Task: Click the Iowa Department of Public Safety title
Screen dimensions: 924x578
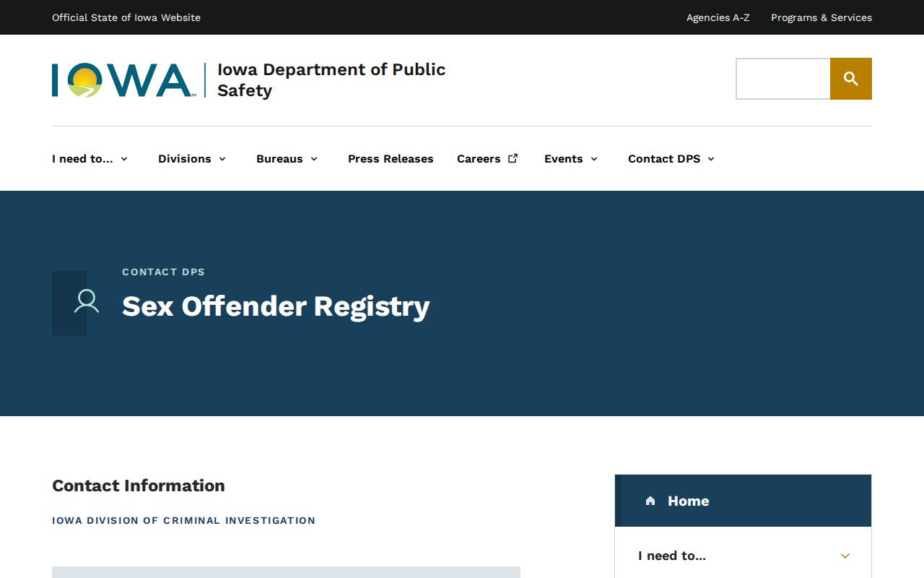Action: point(331,80)
